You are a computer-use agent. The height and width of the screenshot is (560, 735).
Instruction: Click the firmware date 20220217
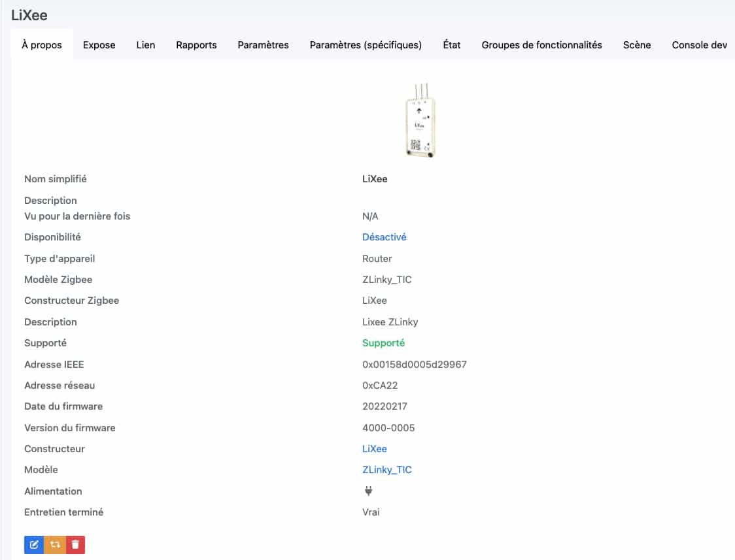385,406
